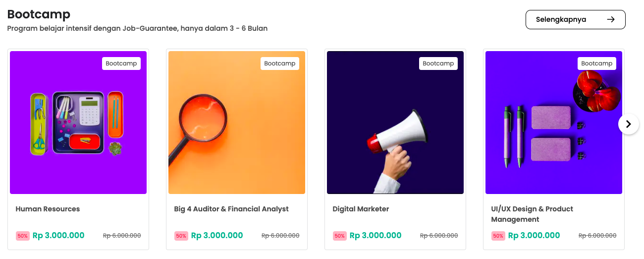This screenshot has width=644, height=259.
Task: Click 50% discount badge on Human Resources
Action: pos(23,236)
